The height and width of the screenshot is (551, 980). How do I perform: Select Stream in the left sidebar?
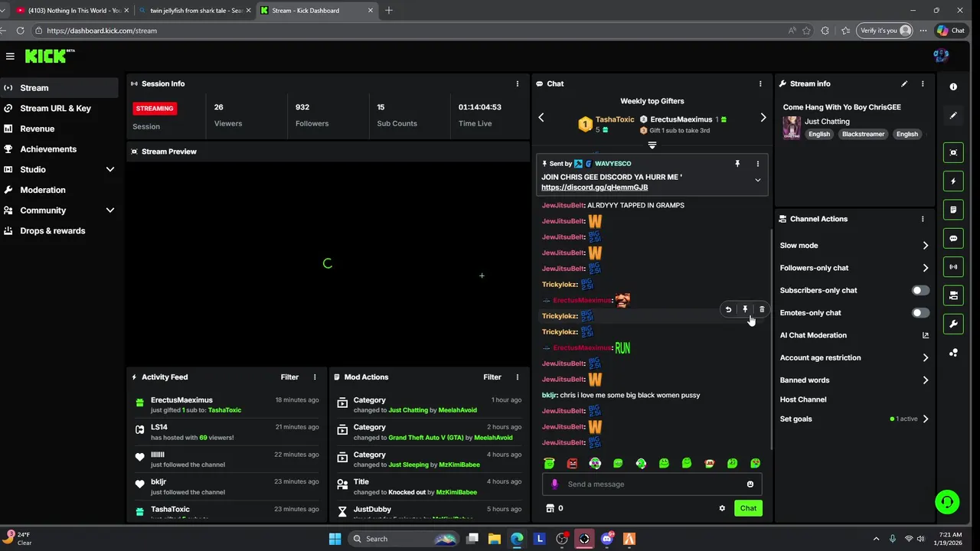coord(59,88)
